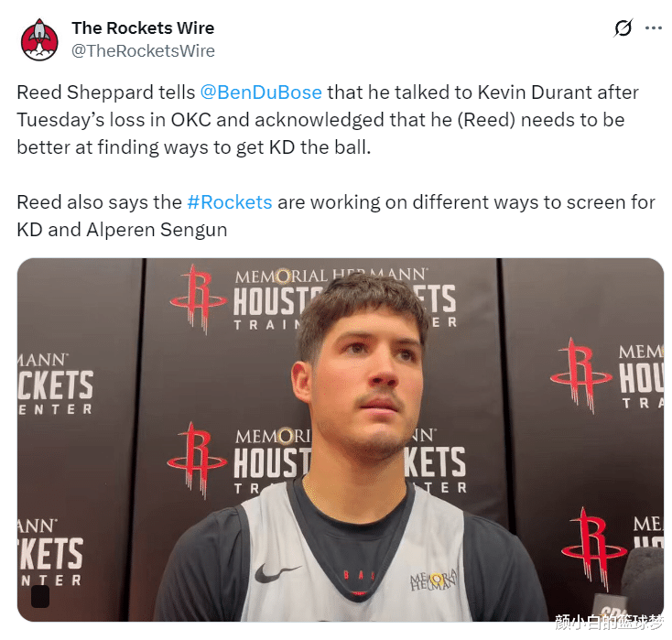672x640 pixels.
Task: Click the tweet paragraph about Kevin Durant
Action: coord(328,120)
